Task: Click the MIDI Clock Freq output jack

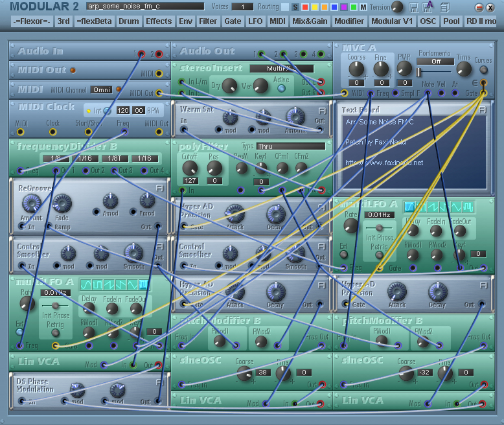Action: pyautogui.click(x=124, y=132)
